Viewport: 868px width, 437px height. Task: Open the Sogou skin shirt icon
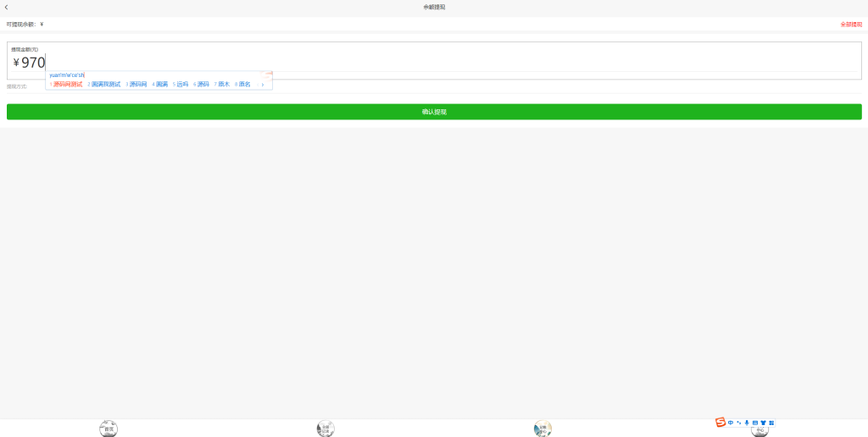[763, 422]
